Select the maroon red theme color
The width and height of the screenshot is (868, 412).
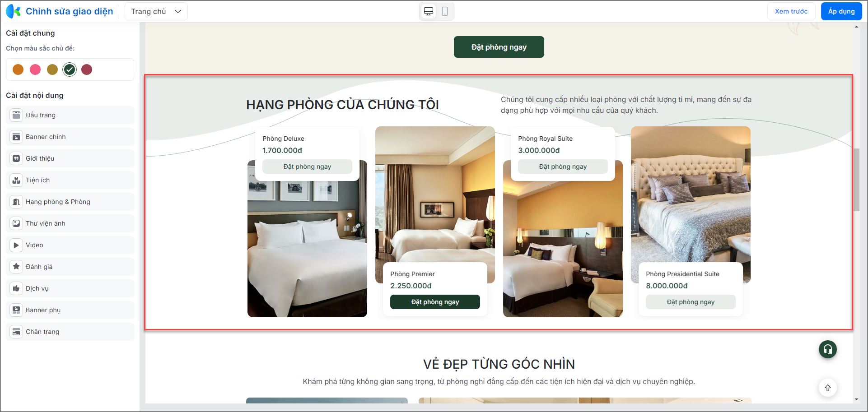[87, 69]
